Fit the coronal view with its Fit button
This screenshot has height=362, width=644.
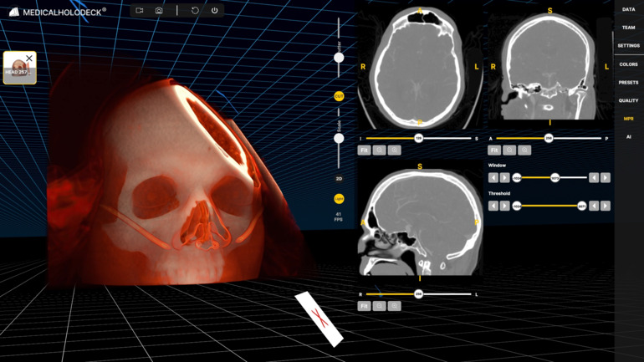(494, 150)
